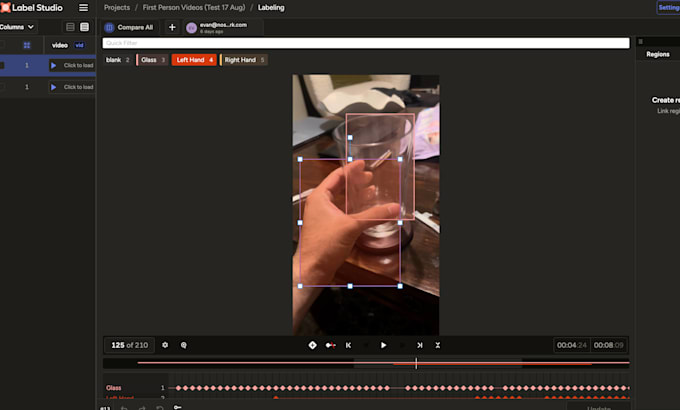The image size is (680, 410).
Task: Go to Projects breadcrumb
Action: tap(117, 8)
